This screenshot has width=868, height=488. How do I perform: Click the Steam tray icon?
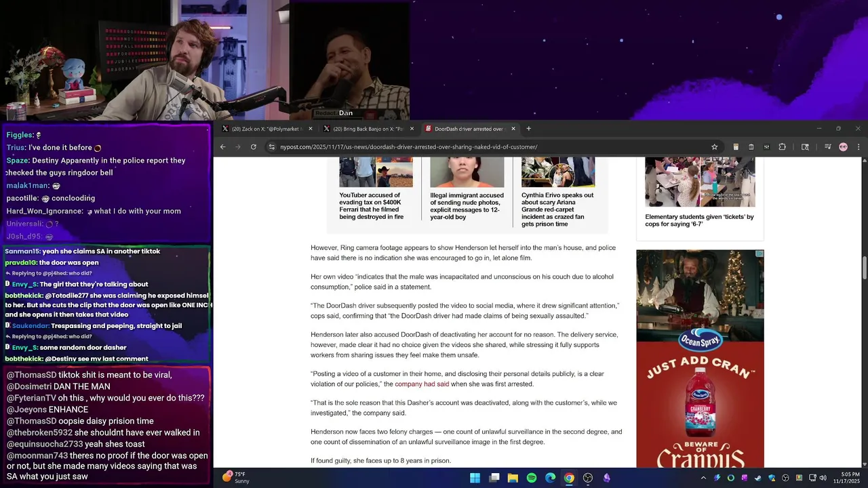[x=758, y=478]
